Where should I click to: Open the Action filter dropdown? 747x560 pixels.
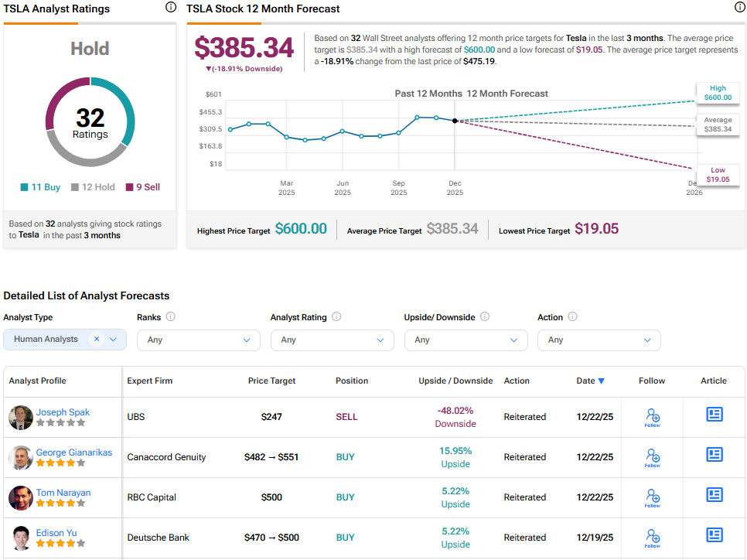point(599,340)
